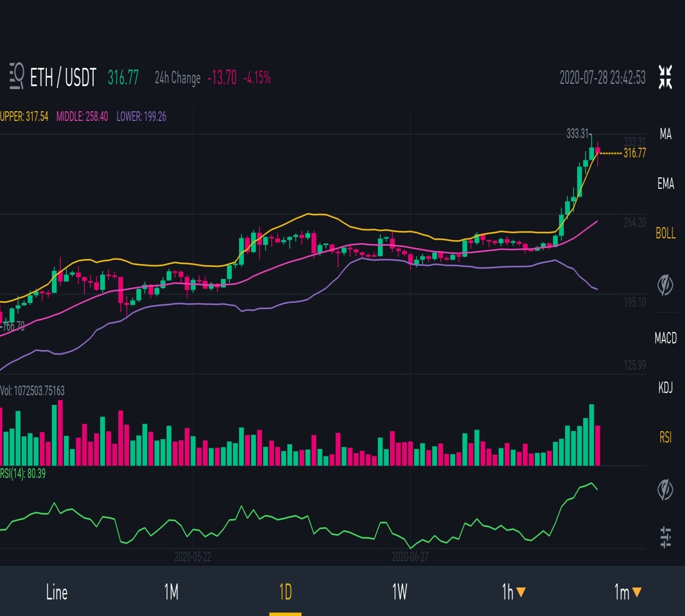Select the 1D interval tab

tap(285, 592)
